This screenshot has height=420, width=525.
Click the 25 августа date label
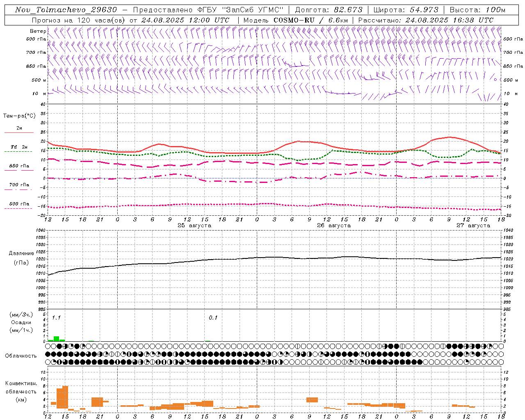194,226
